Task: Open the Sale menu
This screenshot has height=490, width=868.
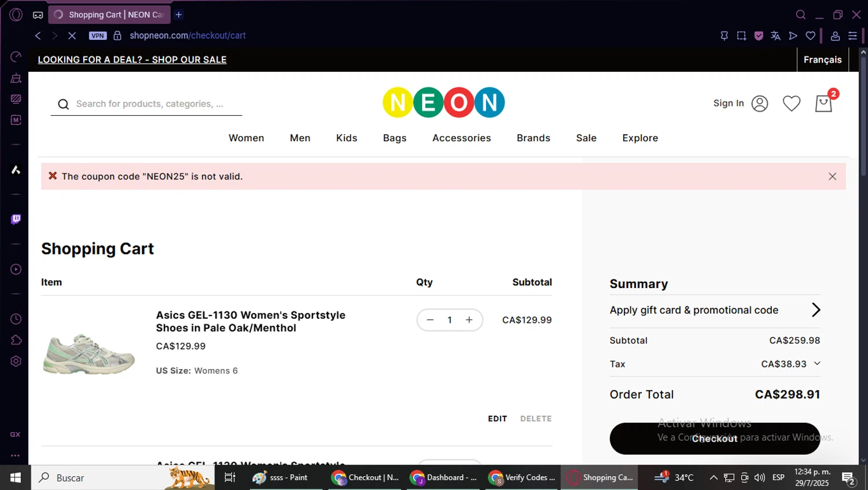Action: pyautogui.click(x=586, y=138)
